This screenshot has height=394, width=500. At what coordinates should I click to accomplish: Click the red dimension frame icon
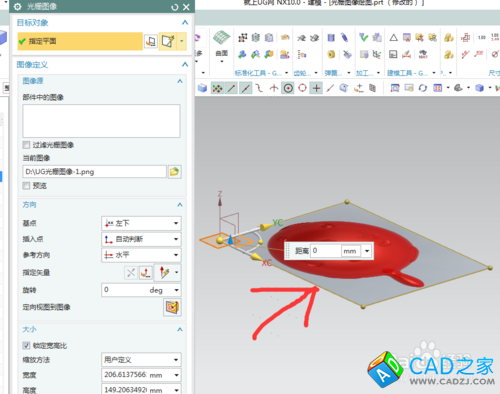coord(465,38)
